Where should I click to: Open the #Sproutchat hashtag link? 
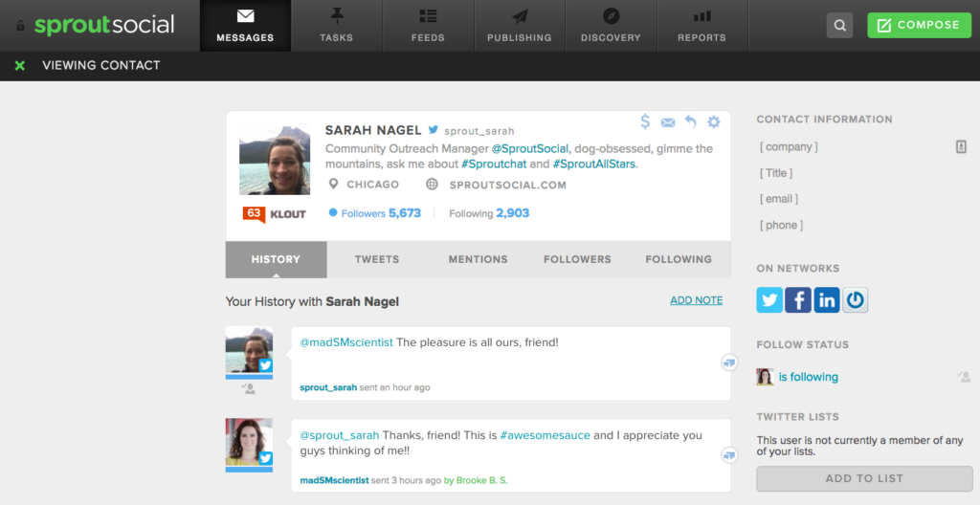pyautogui.click(x=494, y=165)
